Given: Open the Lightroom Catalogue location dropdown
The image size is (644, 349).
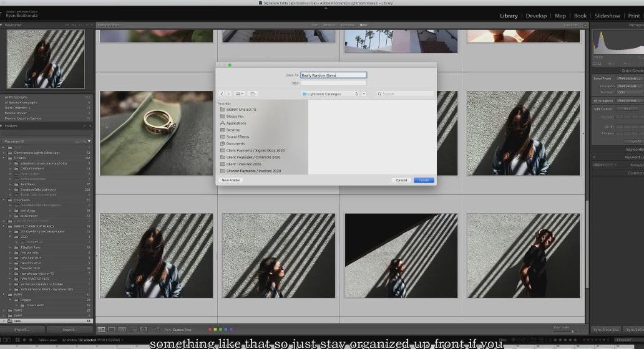Looking at the screenshot, I should tap(330, 94).
